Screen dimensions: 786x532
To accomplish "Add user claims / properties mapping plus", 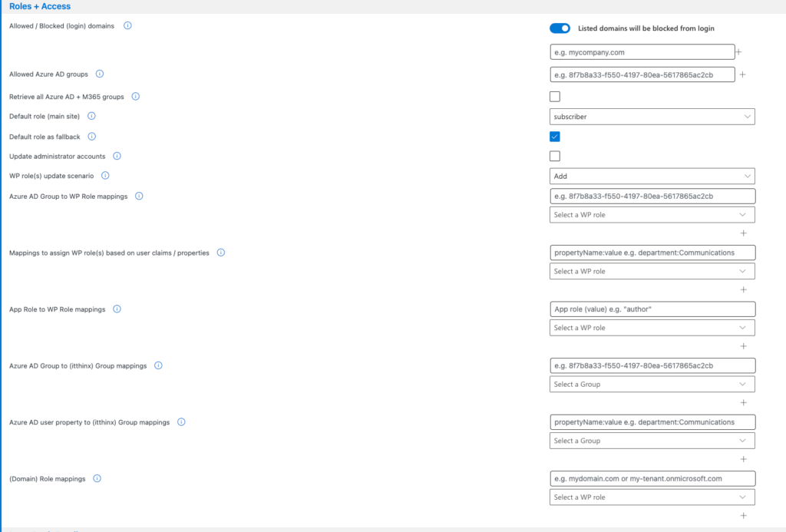I will click(743, 290).
